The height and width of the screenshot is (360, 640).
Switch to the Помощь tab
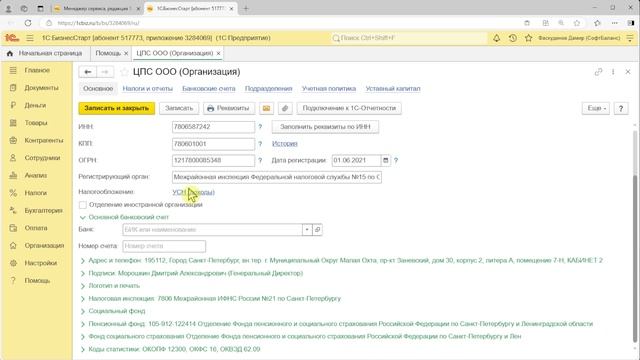108,53
